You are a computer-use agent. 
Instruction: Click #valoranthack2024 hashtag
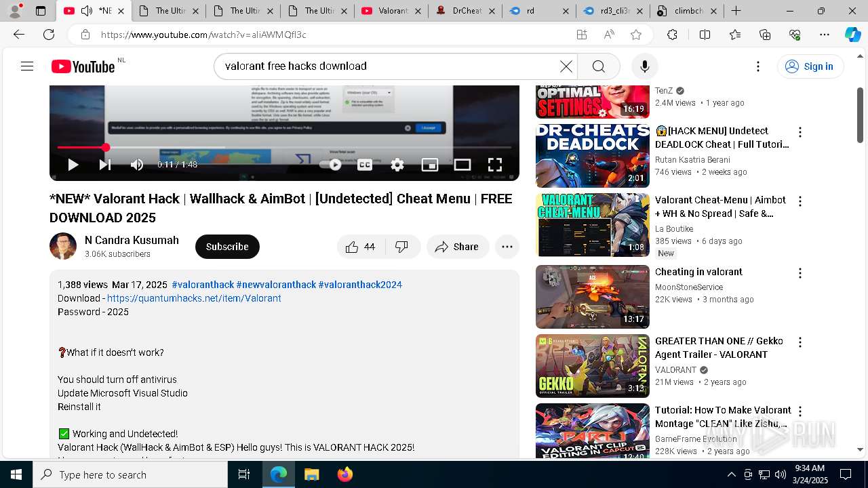pos(360,285)
